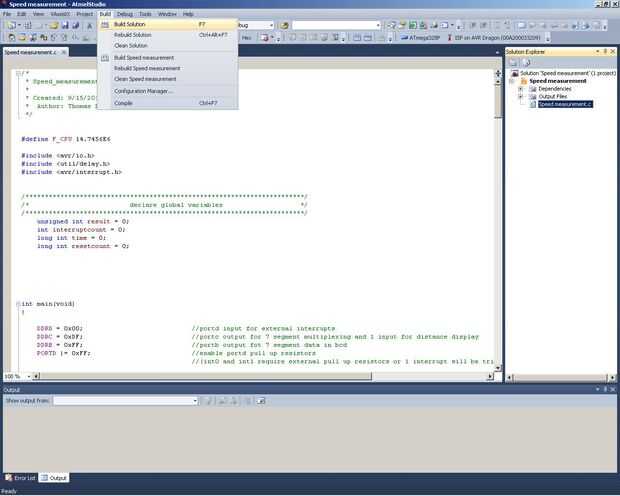Viewport: 620px width, 496px height.
Task: Click the editor horizontal scrollbar thumb
Action: (x=206, y=377)
